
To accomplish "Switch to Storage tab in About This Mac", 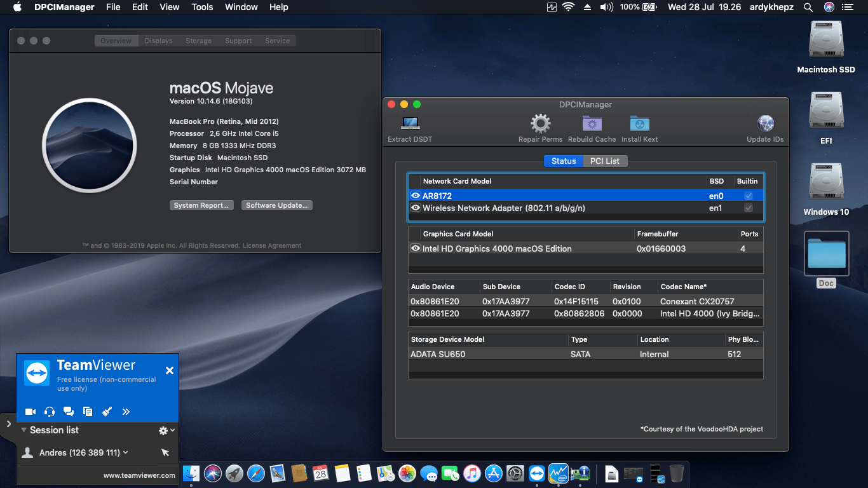I will (199, 41).
